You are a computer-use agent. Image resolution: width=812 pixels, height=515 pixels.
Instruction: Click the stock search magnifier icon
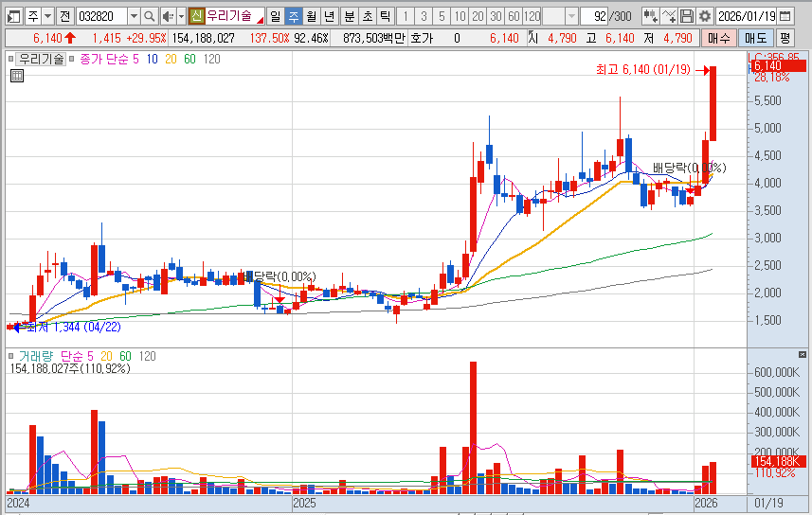[x=149, y=16]
